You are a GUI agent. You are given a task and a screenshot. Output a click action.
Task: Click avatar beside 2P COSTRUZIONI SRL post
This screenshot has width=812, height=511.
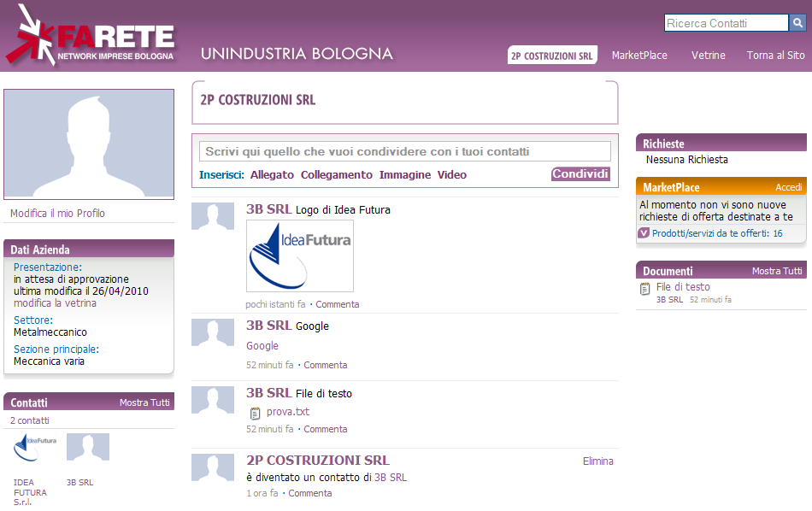213,467
